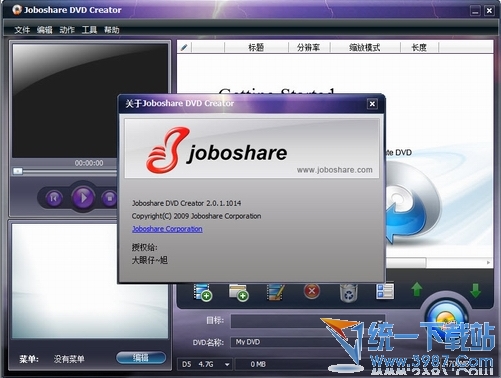Click the play button in preview

[x=83, y=198]
